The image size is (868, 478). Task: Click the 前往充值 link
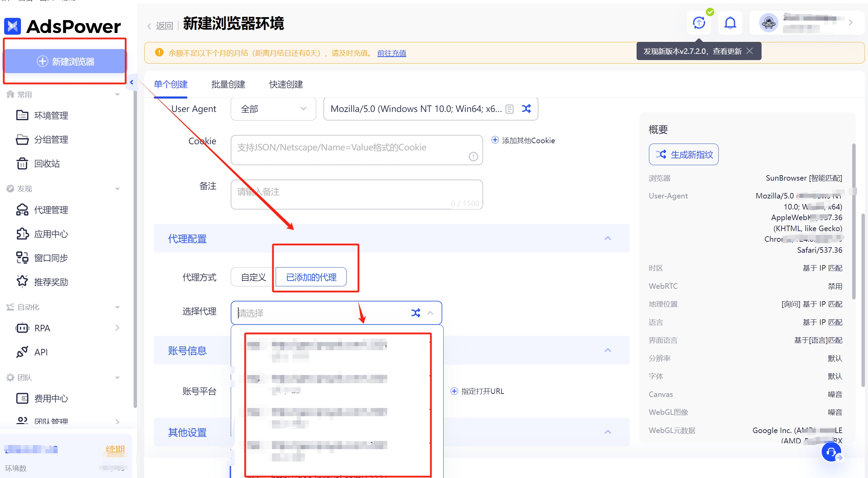[391, 53]
